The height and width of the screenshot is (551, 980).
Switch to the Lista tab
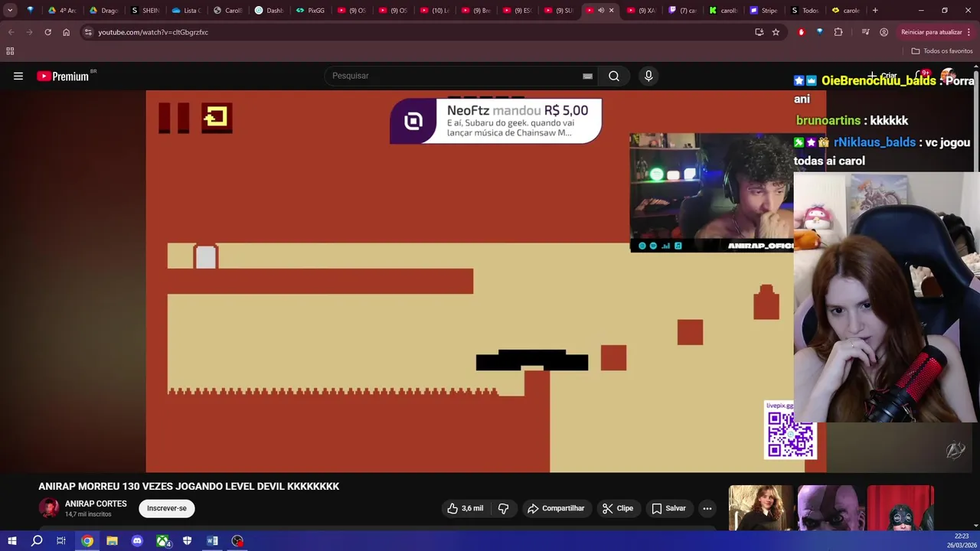click(x=186, y=11)
